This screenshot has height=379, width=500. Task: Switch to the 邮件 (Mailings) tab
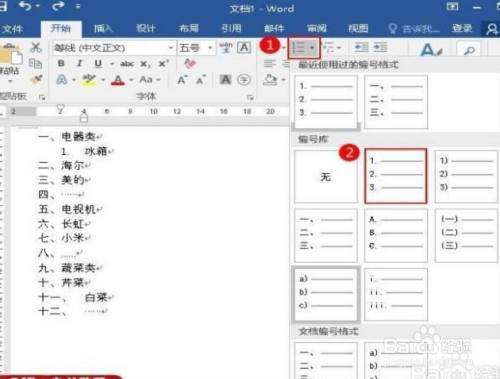pyautogui.click(x=274, y=28)
